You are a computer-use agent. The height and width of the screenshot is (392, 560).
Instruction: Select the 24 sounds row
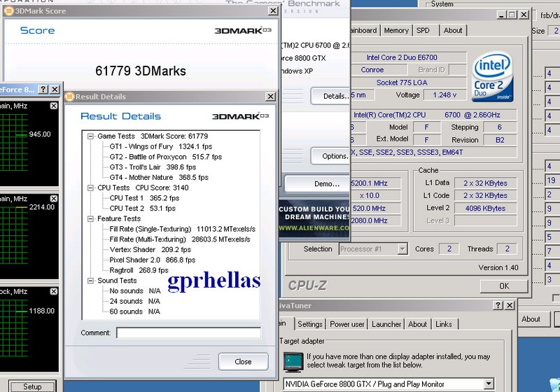point(134,301)
